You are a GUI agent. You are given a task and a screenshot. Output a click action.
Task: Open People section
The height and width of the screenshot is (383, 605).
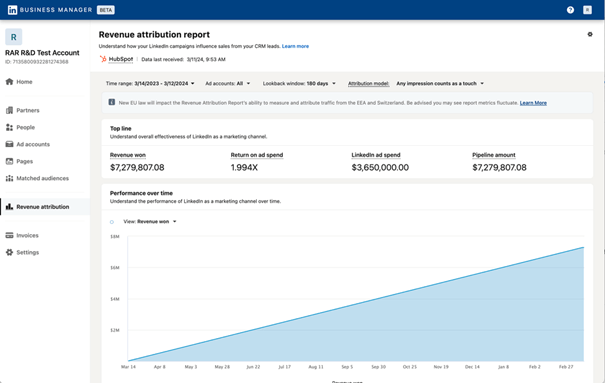(25, 127)
